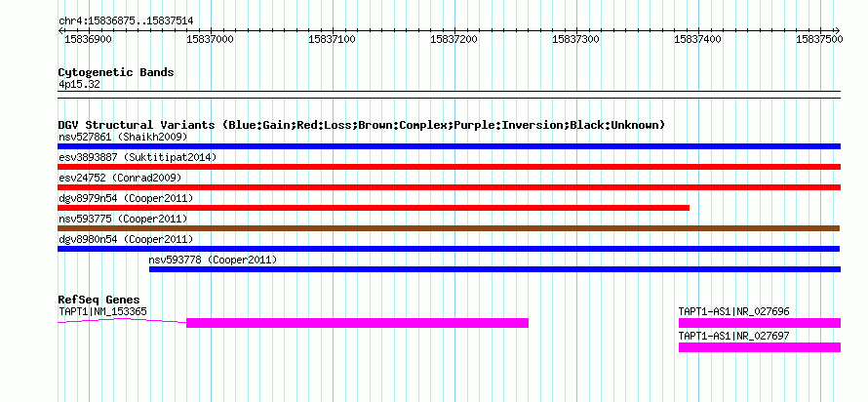Click ruler position 15837100
The height and width of the screenshot is (402, 868).
[332, 39]
